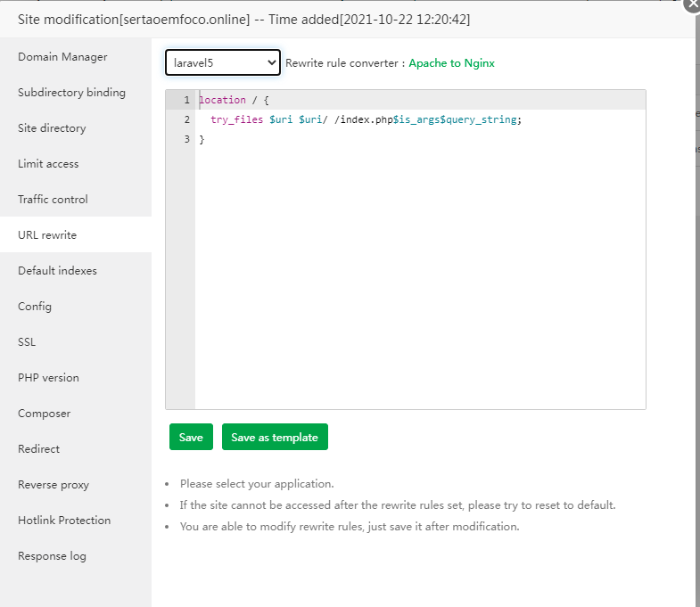The image size is (700, 607).
Task: Open the Site directory section
Action: click(x=52, y=128)
